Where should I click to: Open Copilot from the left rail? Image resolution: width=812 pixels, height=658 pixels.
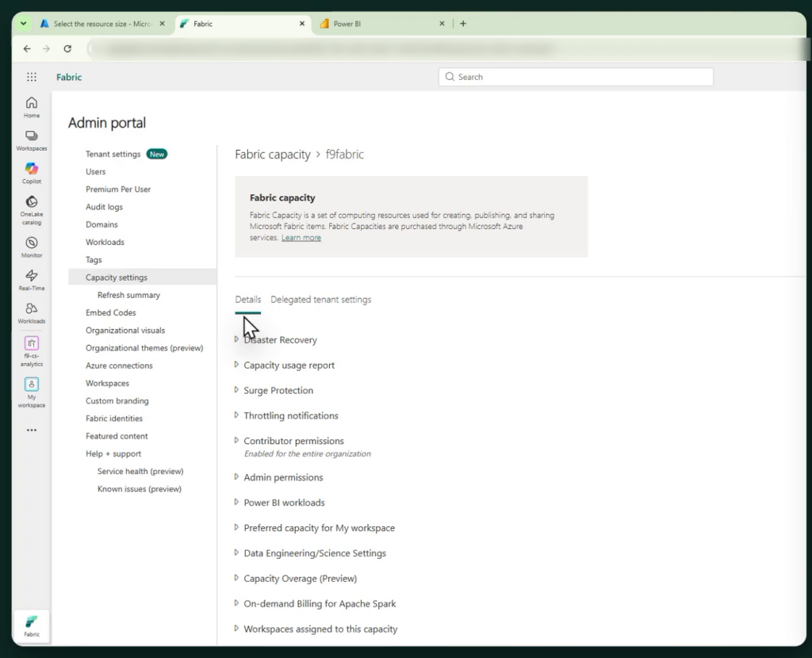pos(32,174)
